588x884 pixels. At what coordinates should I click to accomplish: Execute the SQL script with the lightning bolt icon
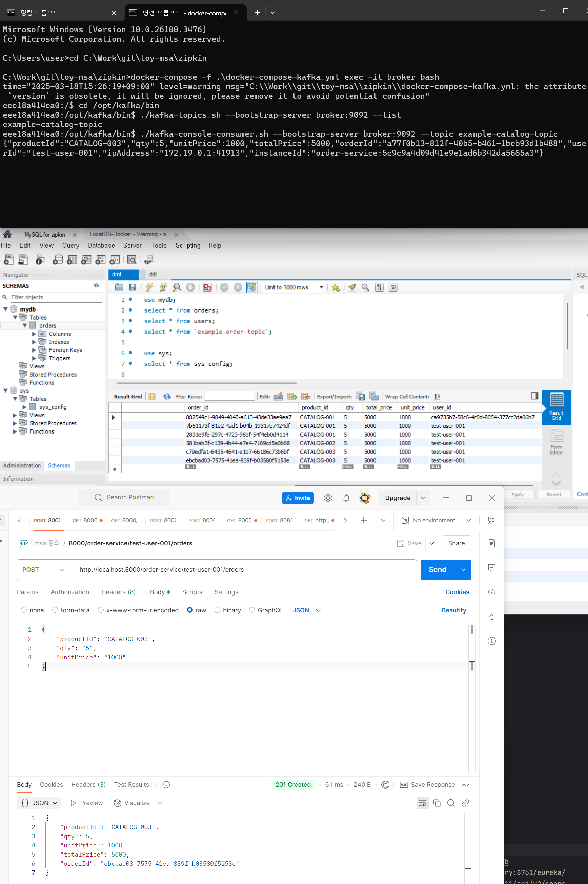coord(149,287)
